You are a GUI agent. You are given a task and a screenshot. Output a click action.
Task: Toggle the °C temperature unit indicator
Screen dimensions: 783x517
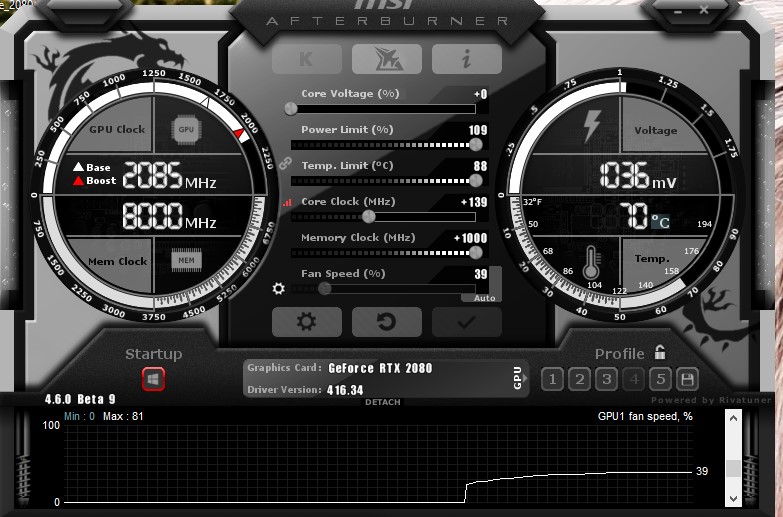coord(660,221)
